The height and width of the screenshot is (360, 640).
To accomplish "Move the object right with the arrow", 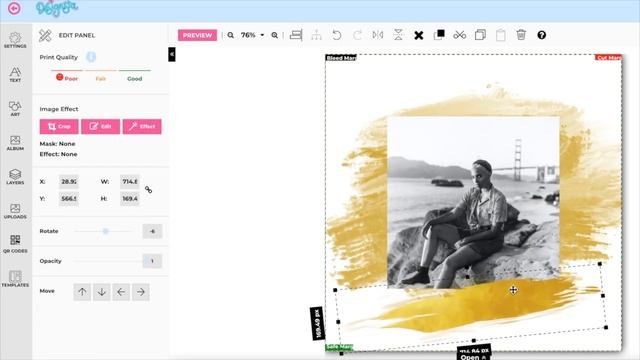I will 140,292.
